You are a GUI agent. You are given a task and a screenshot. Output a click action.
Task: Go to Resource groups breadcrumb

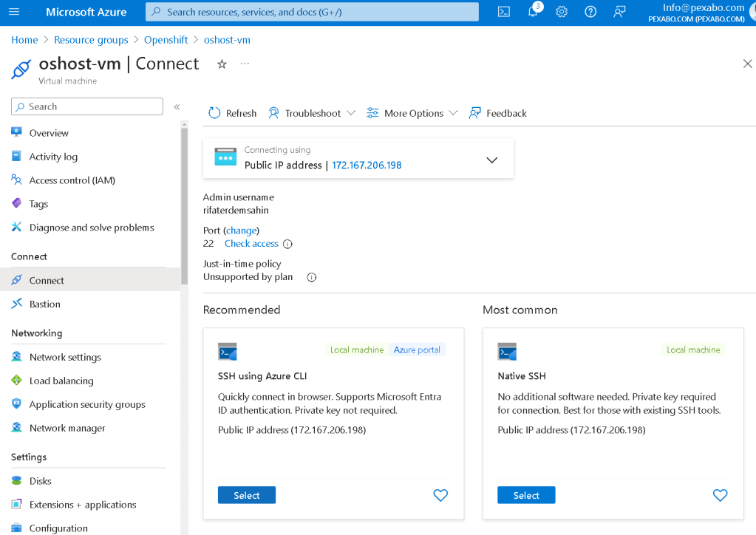pyautogui.click(x=91, y=40)
